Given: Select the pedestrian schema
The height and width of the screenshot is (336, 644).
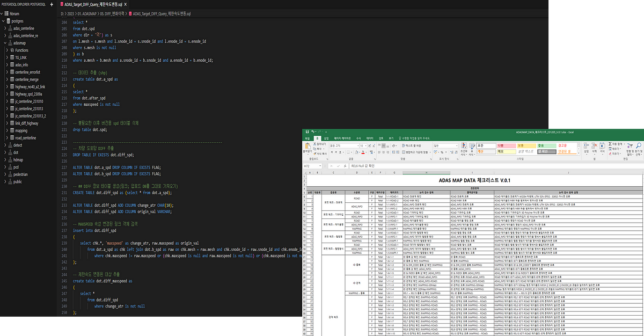Looking at the screenshot, I should tap(20, 174).
